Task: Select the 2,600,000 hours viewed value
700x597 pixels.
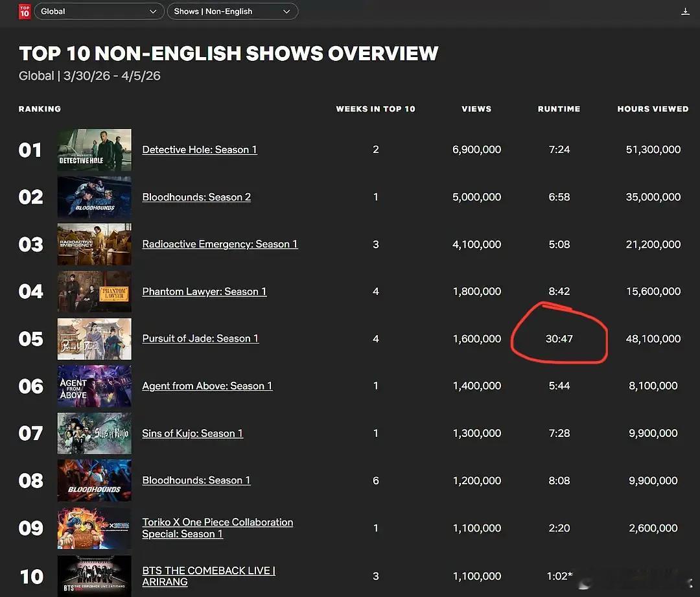Action: (653, 528)
